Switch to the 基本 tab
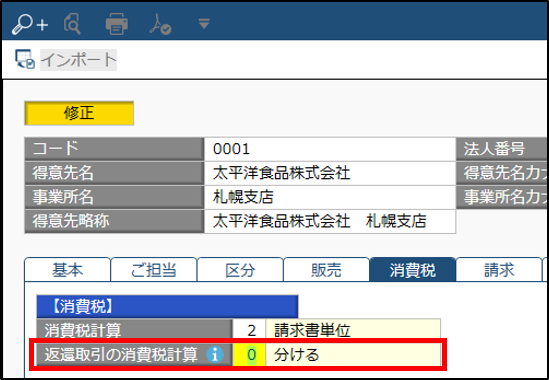The height and width of the screenshot is (380, 549). click(x=68, y=270)
